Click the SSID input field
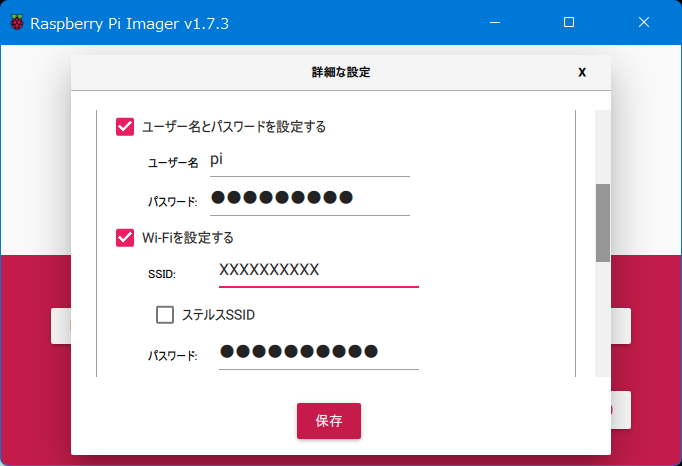The image size is (682, 466). pyautogui.click(x=318, y=272)
